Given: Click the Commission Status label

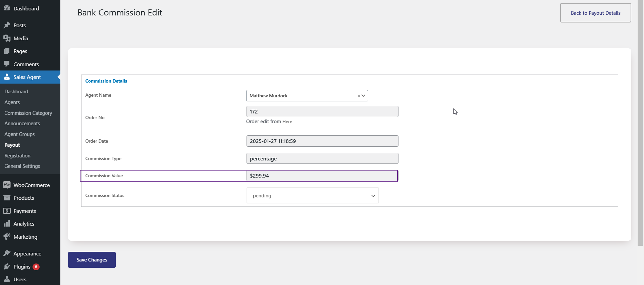Looking at the screenshot, I should coord(105,195).
